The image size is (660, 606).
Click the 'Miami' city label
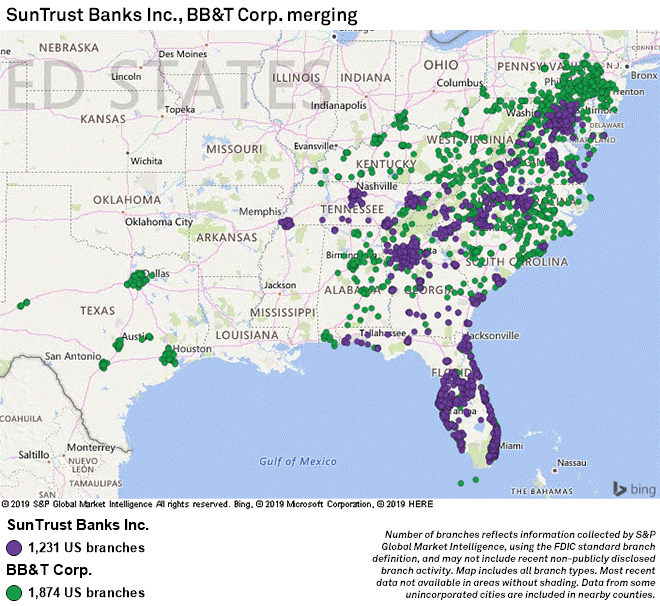coord(511,446)
